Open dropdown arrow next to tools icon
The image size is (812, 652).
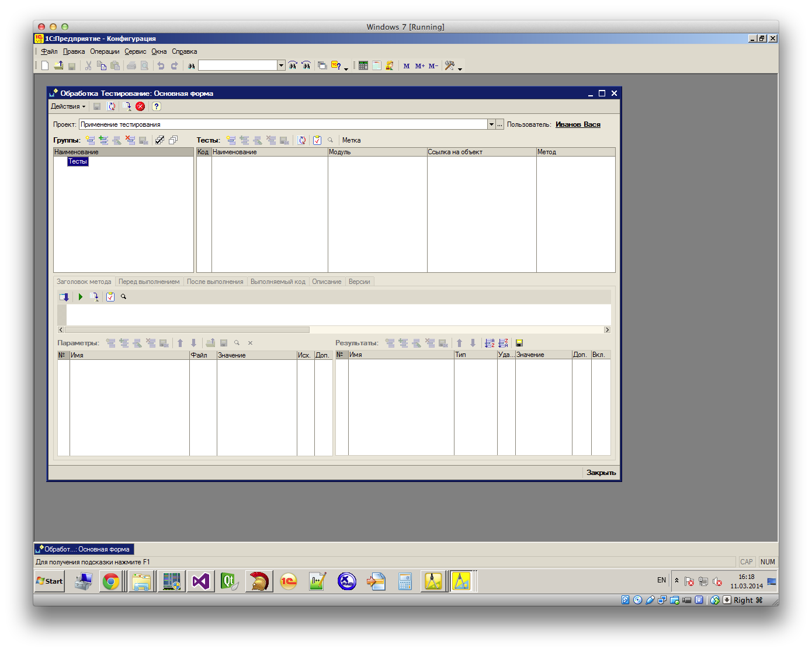[x=460, y=68]
